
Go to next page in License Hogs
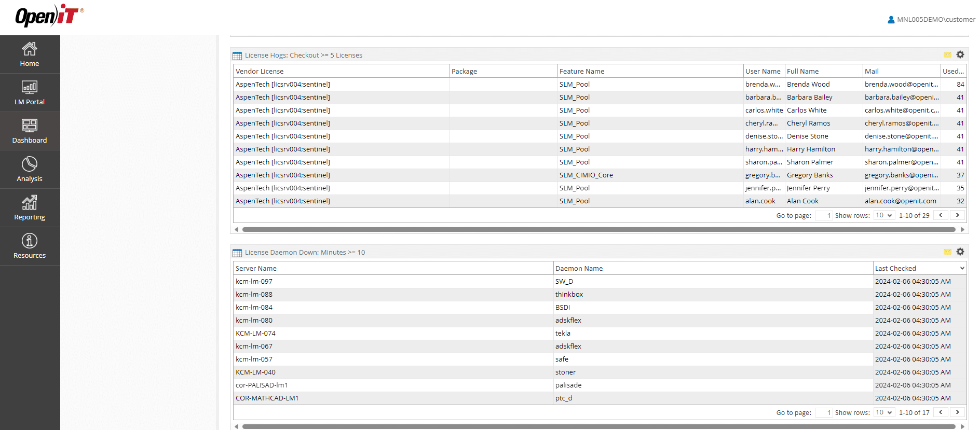[x=958, y=215]
